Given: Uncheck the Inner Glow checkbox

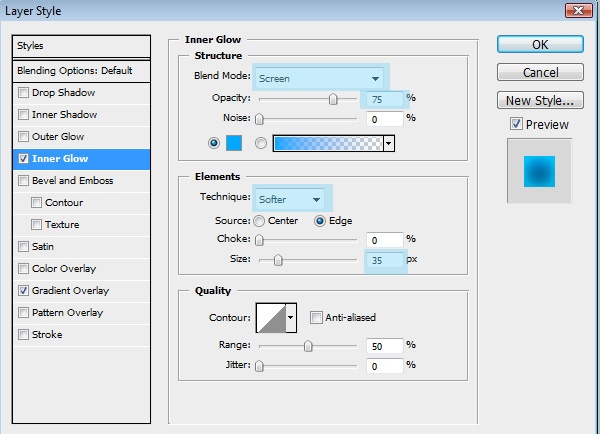Looking at the screenshot, I should tap(23, 158).
